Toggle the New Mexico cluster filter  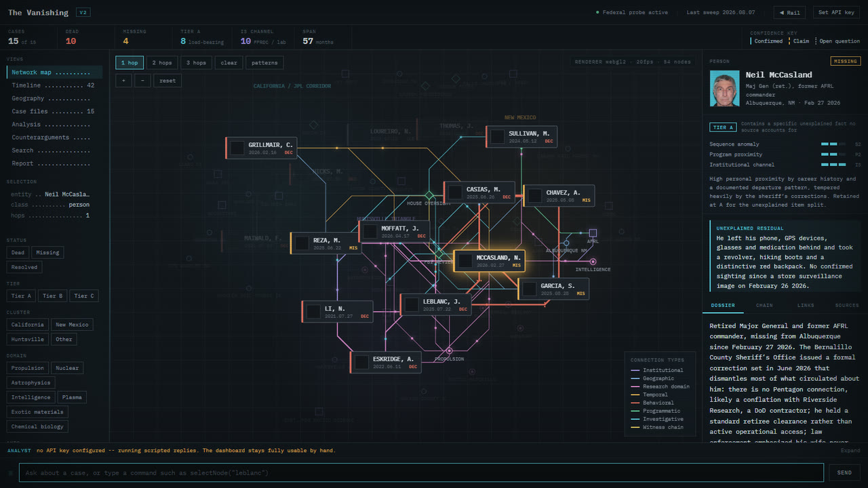tap(72, 325)
